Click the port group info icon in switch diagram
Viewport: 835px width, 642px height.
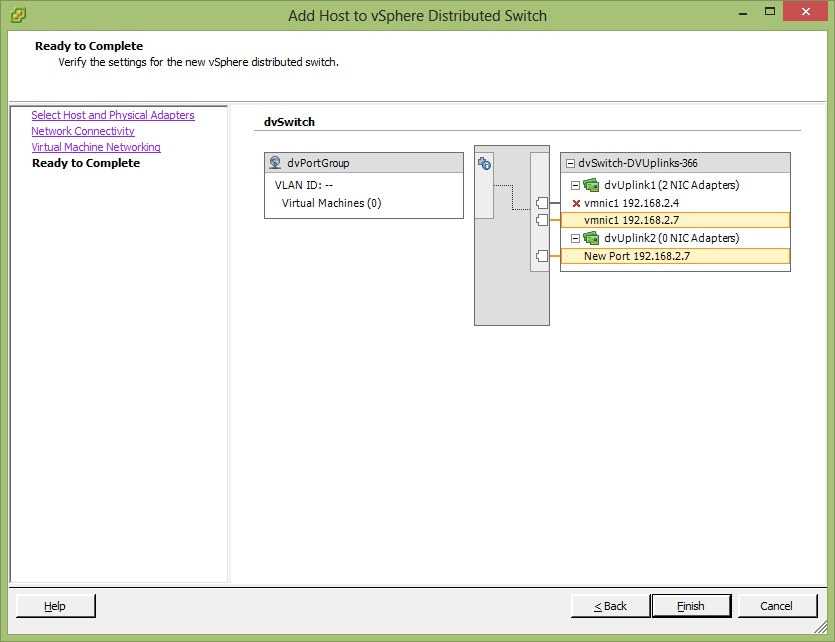pyautogui.click(x=485, y=164)
